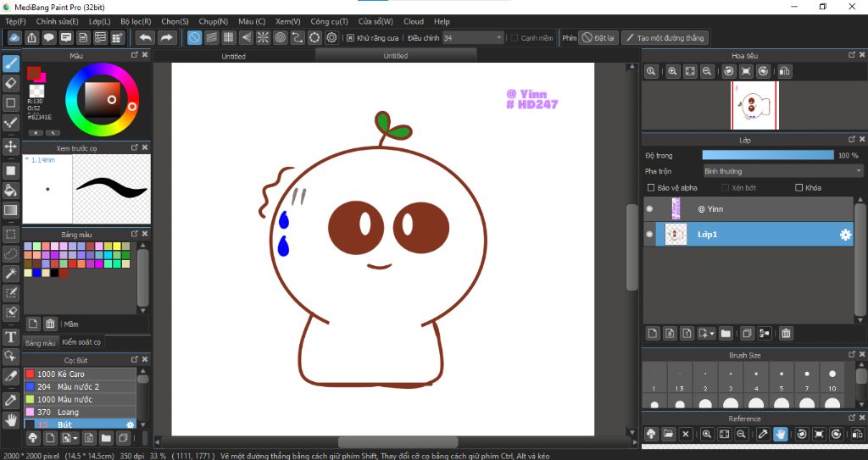
Task: Pick the Text tool
Action: tap(11, 336)
